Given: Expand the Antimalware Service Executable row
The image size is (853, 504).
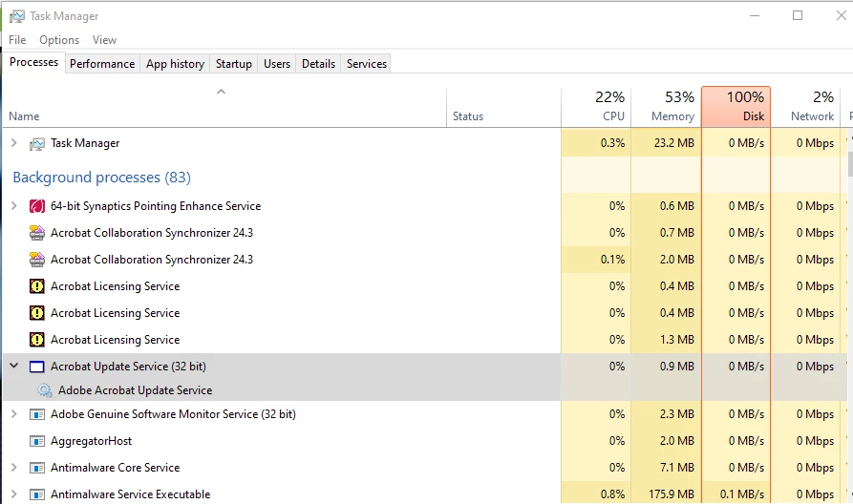Looking at the screenshot, I should [x=14, y=493].
